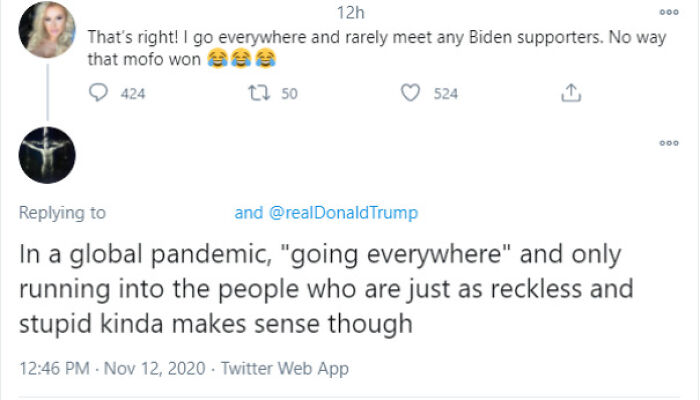
Task: Open the crucifix avatar profile
Action: tap(47, 155)
